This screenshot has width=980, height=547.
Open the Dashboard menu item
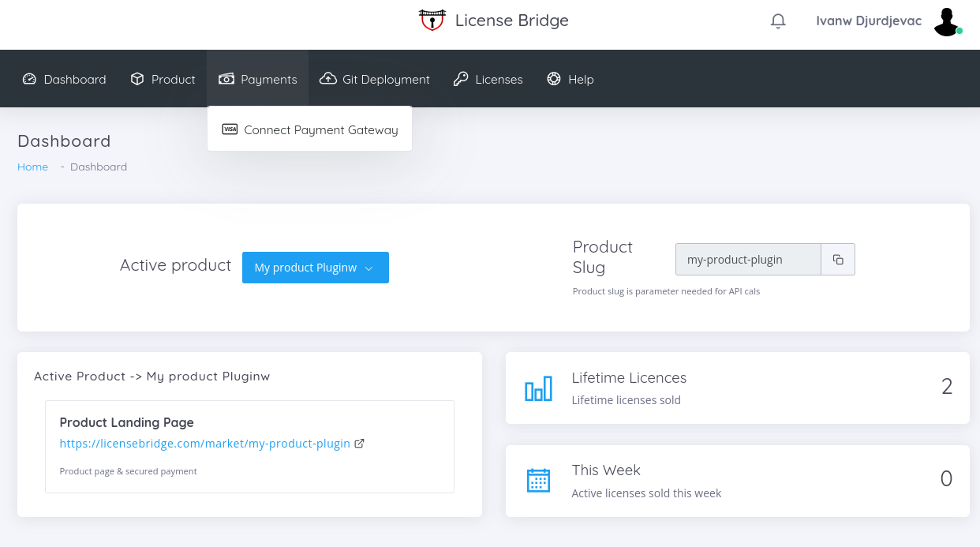(64, 79)
